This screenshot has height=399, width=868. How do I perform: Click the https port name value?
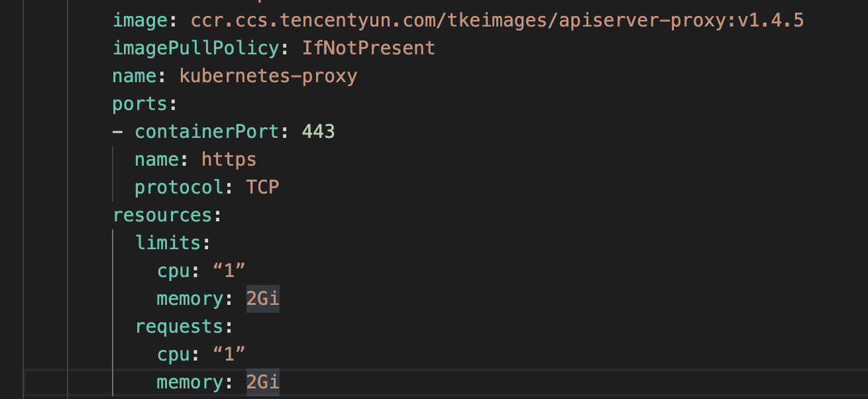point(229,160)
